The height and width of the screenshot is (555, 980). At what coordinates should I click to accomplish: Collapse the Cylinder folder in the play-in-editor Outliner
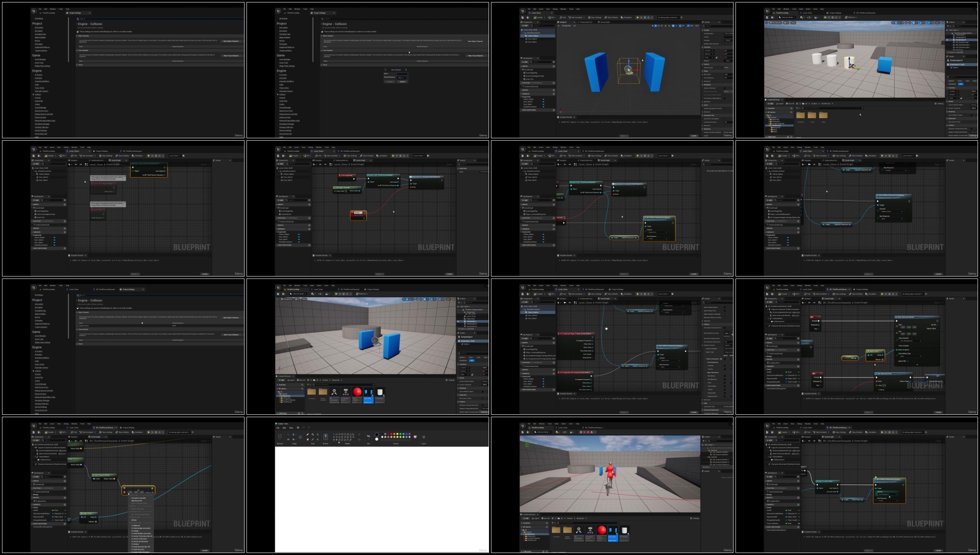click(707, 457)
